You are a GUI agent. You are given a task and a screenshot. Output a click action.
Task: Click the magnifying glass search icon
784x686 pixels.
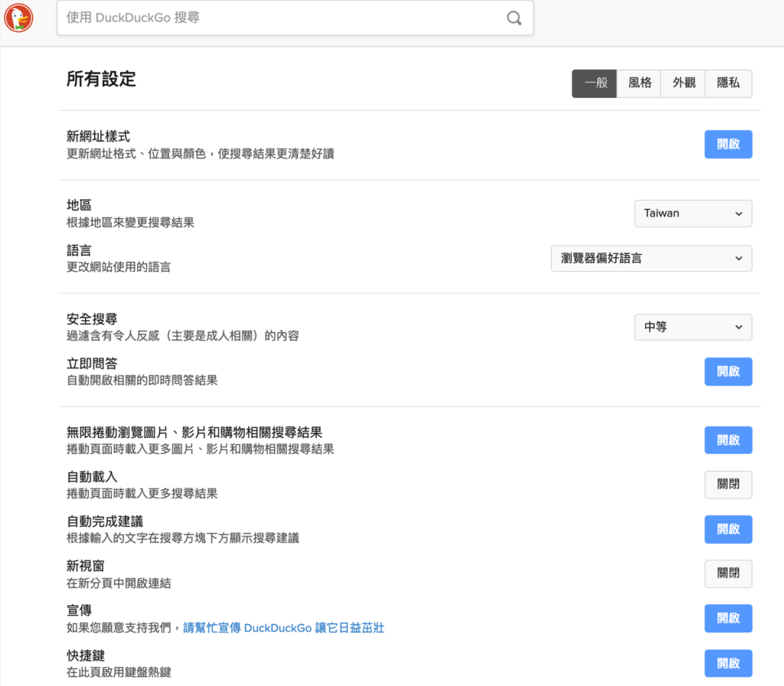[x=514, y=18]
